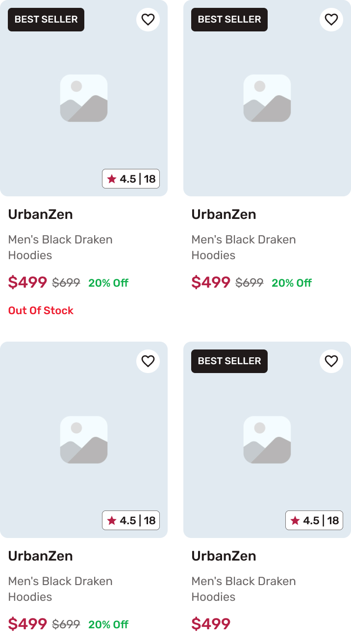The image size is (351, 644).
Task: Click the Men's Black Draken Hoodies title, top-right card
Action: pos(244,247)
